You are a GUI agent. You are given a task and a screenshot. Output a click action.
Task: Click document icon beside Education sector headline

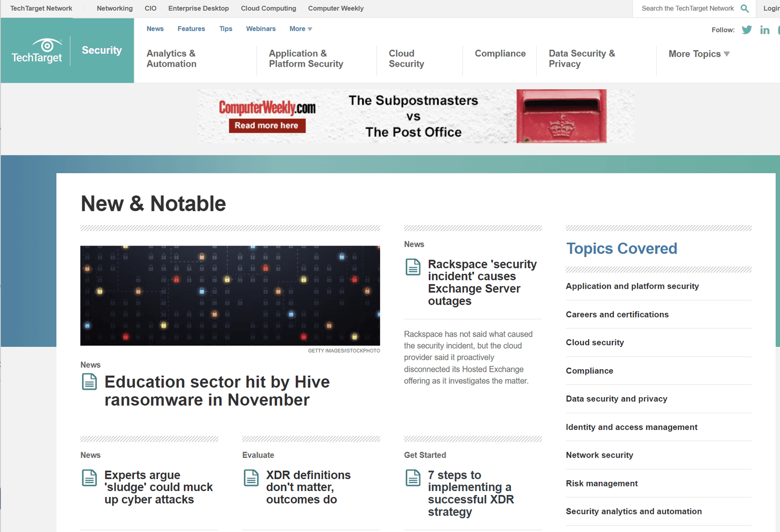point(89,381)
